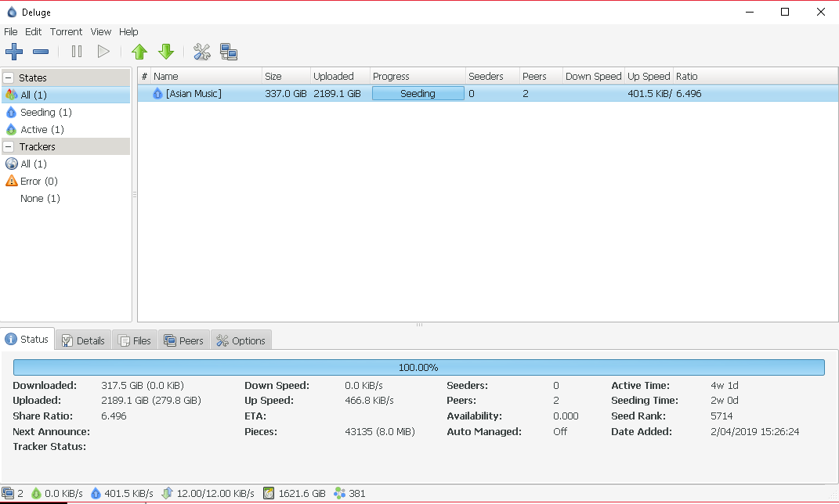Click the 6.496 ratio cell in the row
839x504 pixels.
click(x=689, y=94)
